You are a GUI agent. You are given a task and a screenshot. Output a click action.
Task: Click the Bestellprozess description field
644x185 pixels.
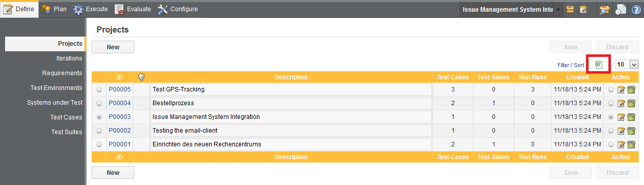click(x=291, y=103)
